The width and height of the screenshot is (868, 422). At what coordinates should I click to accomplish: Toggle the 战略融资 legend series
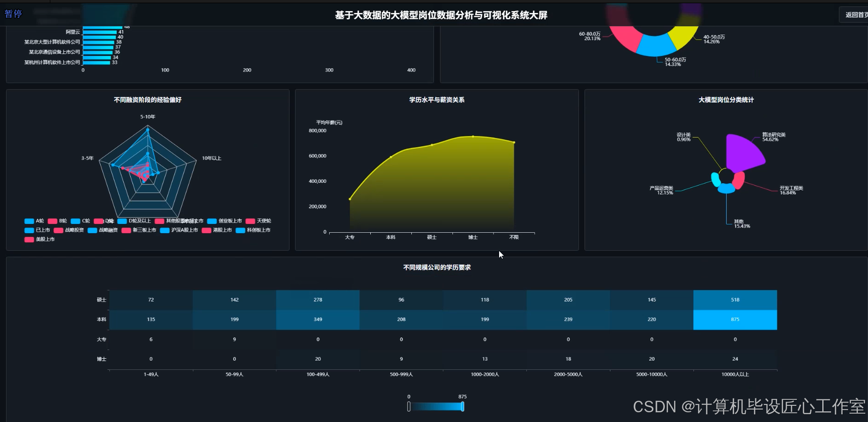(x=102, y=230)
